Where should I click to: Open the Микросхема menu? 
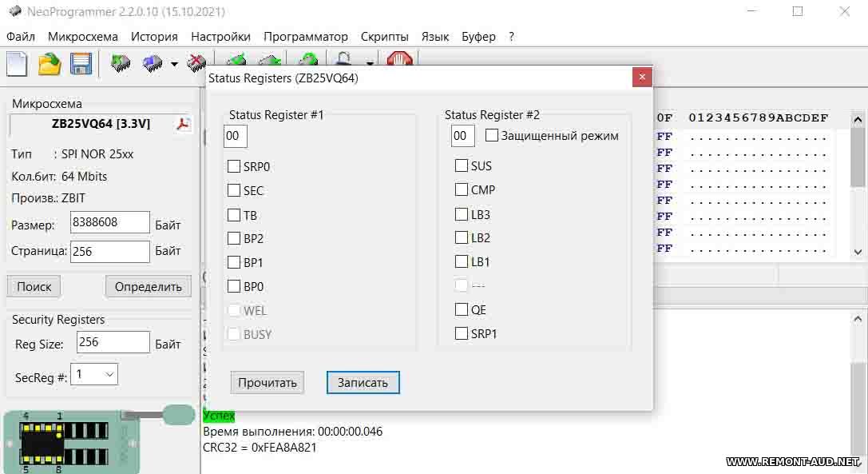click(82, 37)
